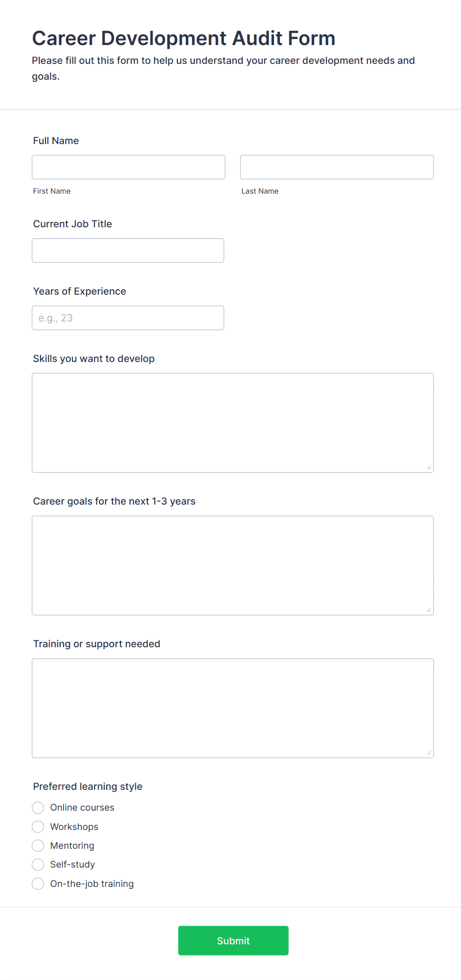Click inside the Skills you want to develop box
The width and height of the screenshot is (461, 980).
pyautogui.click(x=232, y=422)
